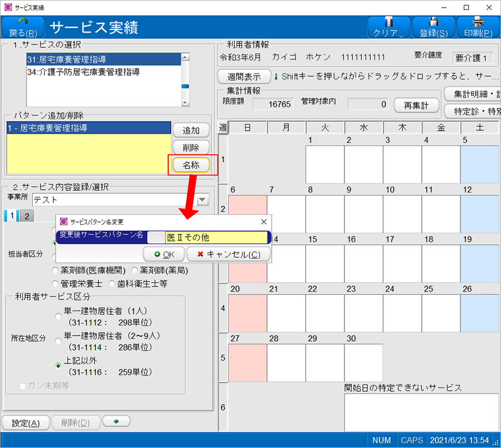This screenshot has height=448, width=501.
Task: Select 単一建物居住者（1人） radio option
Action: (x=58, y=316)
